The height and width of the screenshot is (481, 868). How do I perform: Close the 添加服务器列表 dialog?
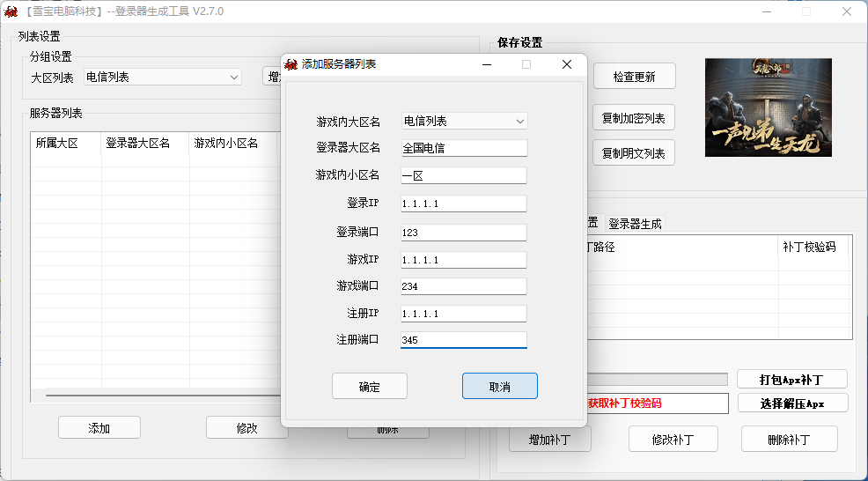click(567, 64)
